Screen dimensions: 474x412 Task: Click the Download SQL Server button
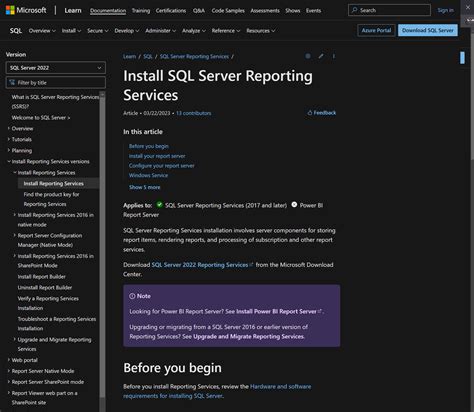coord(428,30)
